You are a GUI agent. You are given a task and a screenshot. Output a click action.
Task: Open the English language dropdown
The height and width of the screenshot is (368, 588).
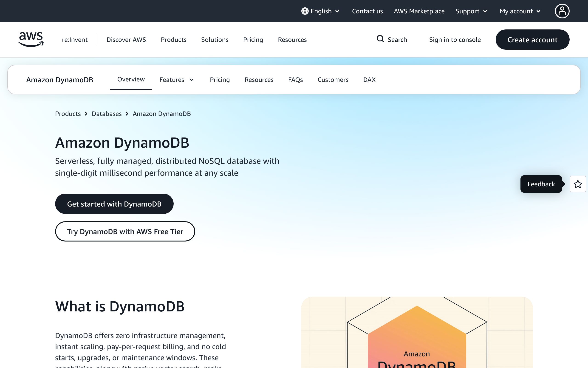(x=320, y=11)
